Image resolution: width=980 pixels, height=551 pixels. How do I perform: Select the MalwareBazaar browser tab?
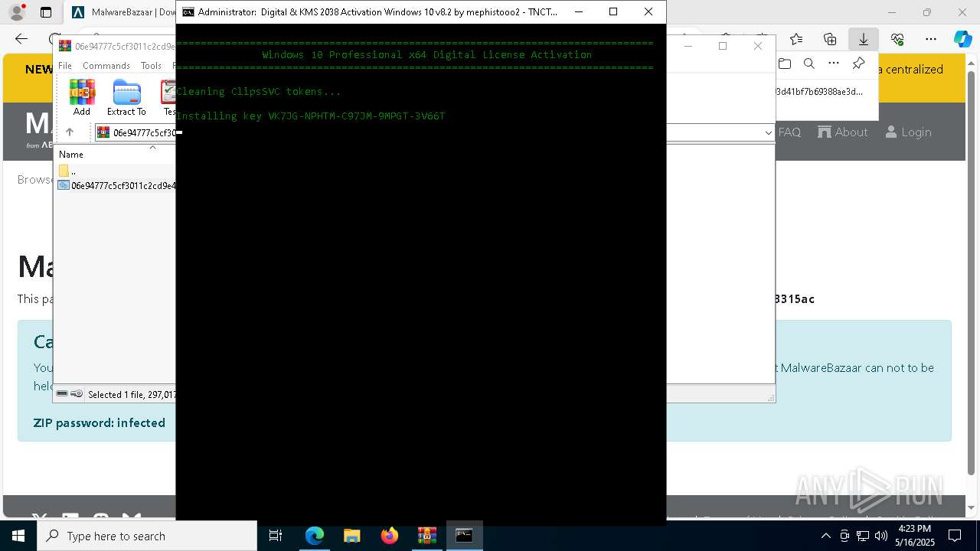coord(122,12)
